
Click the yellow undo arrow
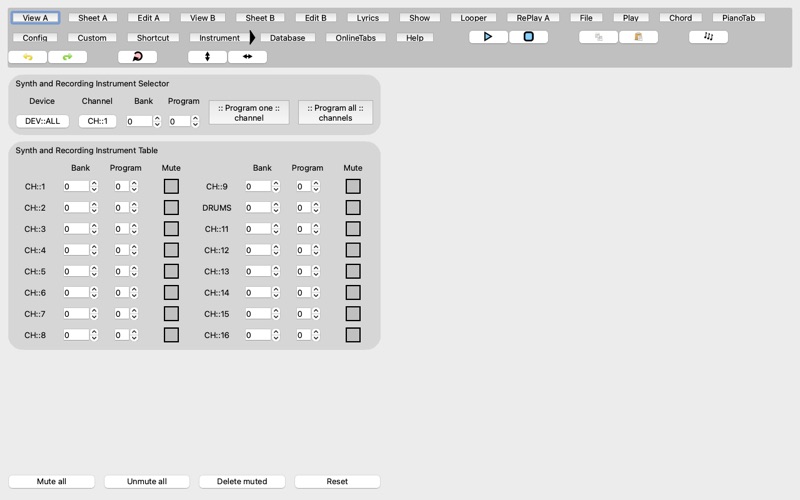click(28, 57)
